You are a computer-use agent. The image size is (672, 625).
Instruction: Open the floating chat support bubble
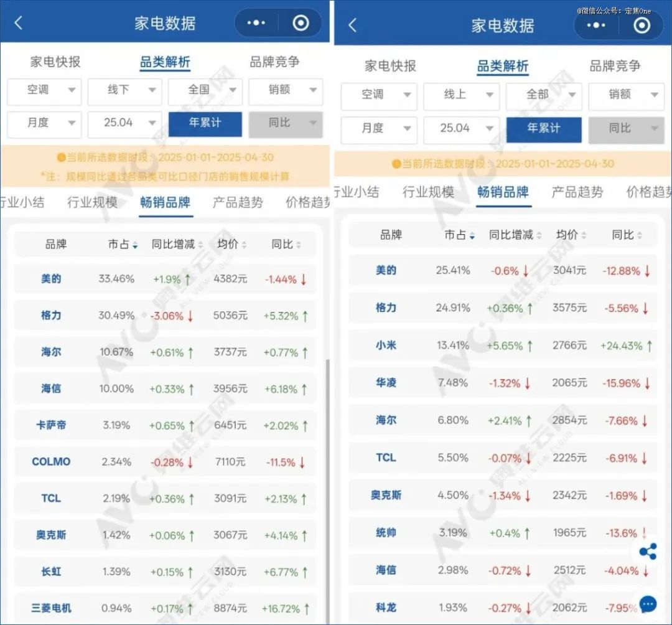(x=648, y=604)
